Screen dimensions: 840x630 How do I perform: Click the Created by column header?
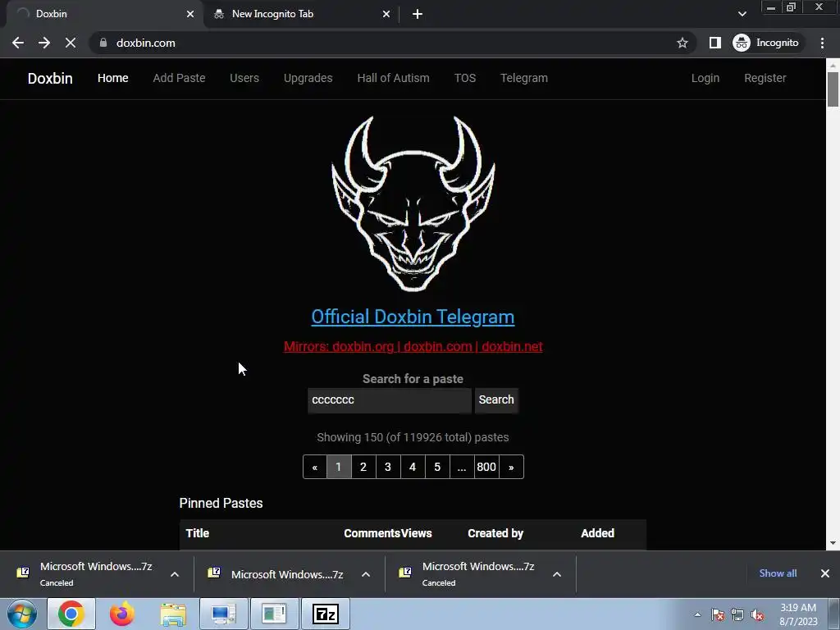point(495,533)
